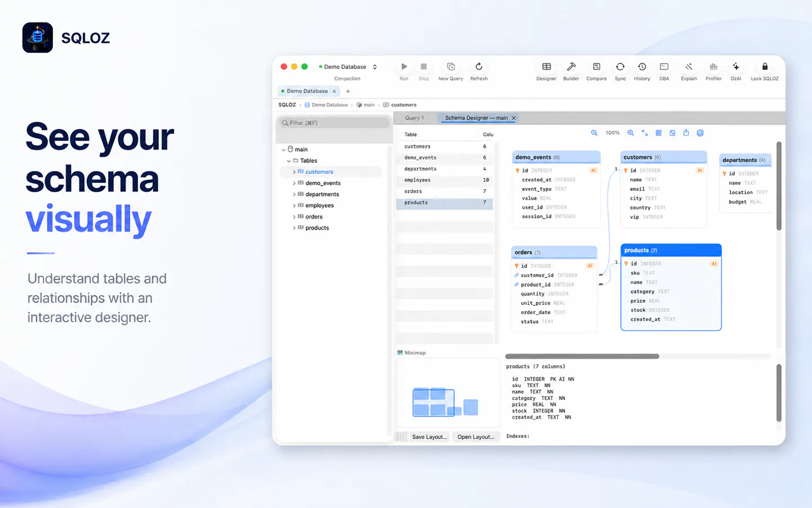Click the Explain toolbar icon
812x508 pixels.
(x=689, y=67)
